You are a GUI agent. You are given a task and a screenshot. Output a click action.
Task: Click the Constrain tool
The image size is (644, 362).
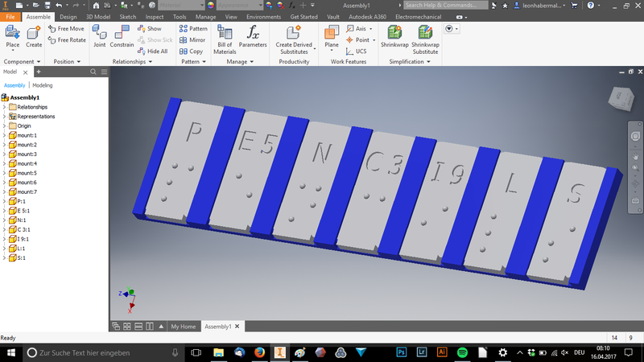(x=122, y=37)
